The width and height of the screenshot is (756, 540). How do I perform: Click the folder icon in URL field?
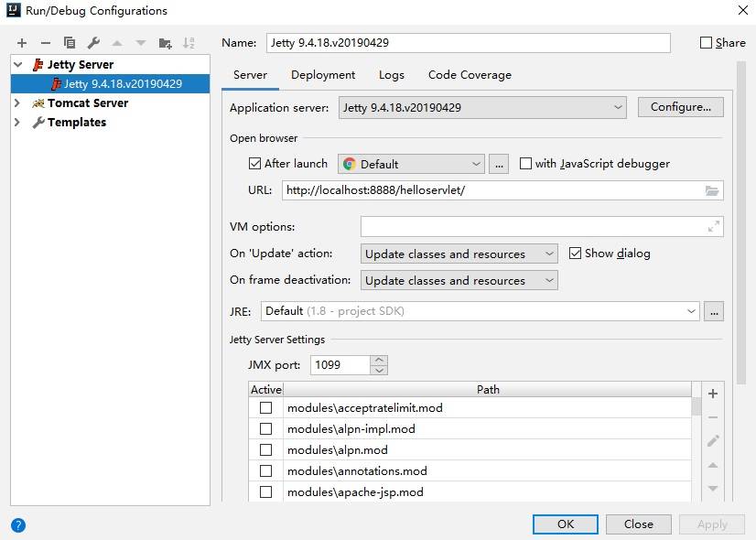coord(712,190)
